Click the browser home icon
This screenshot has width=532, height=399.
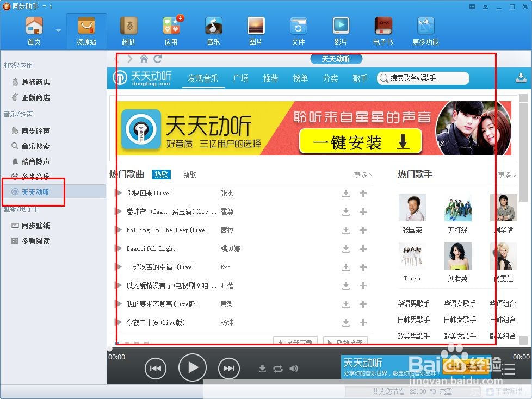point(144,59)
